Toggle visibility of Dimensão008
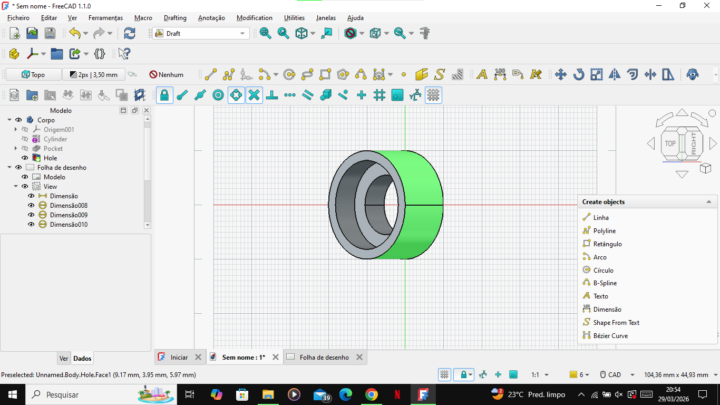720x405 pixels. pyautogui.click(x=31, y=206)
